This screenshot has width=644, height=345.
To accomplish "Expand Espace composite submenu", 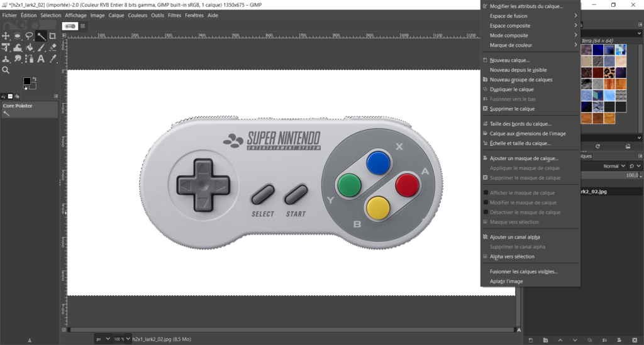I will coord(530,25).
